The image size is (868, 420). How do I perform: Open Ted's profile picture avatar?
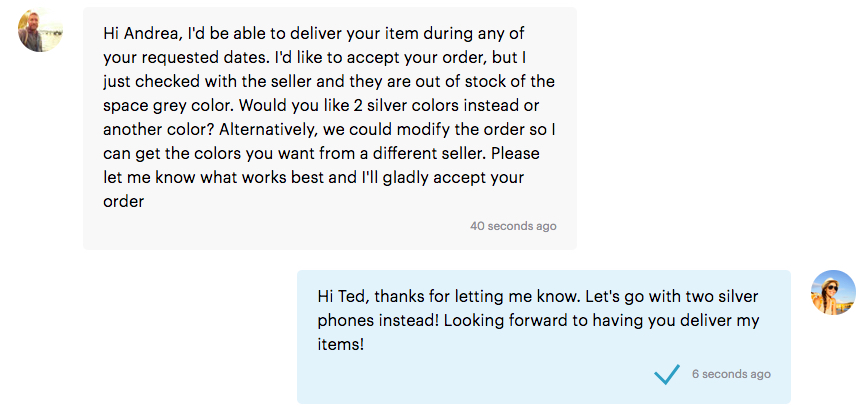(40, 30)
